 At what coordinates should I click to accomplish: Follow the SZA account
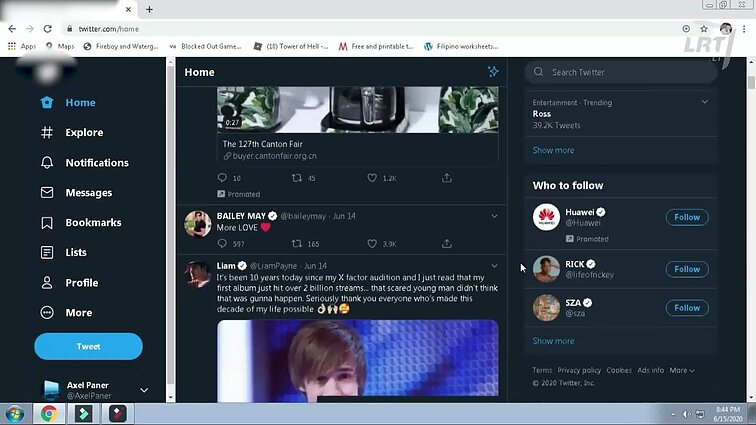point(687,308)
